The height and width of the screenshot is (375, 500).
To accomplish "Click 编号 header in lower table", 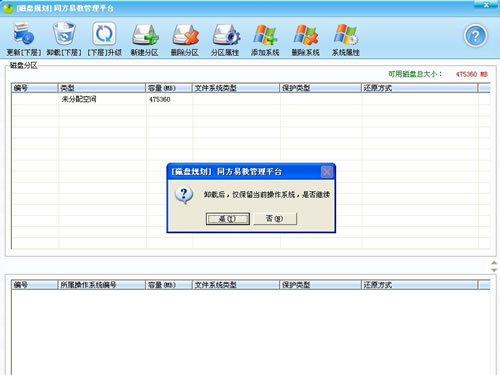I will pyautogui.click(x=35, y=285).
